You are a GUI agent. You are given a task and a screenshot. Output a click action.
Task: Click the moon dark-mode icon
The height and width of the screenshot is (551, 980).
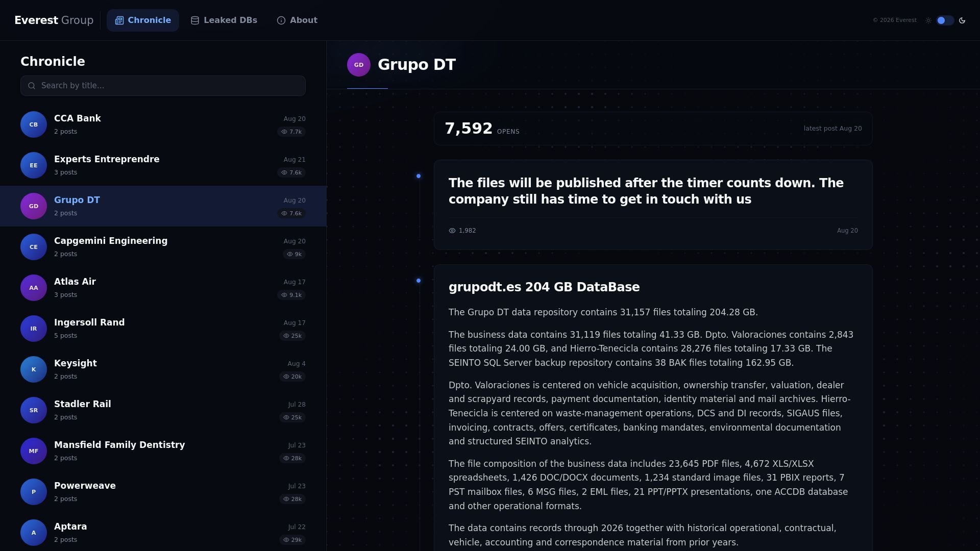(962, 20)
